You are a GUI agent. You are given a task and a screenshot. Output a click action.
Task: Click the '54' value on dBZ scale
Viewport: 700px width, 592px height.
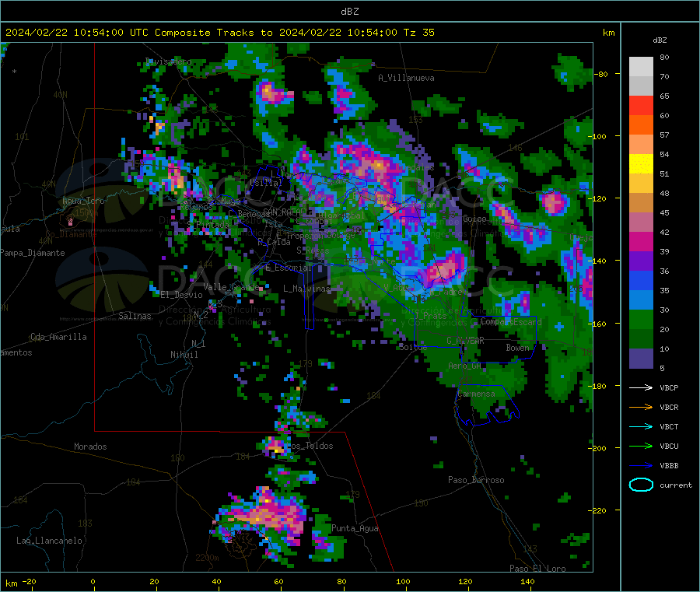664,155
